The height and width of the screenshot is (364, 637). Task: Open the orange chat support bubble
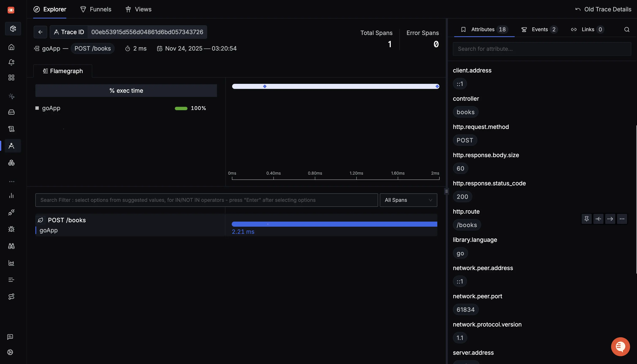(620, 347)
